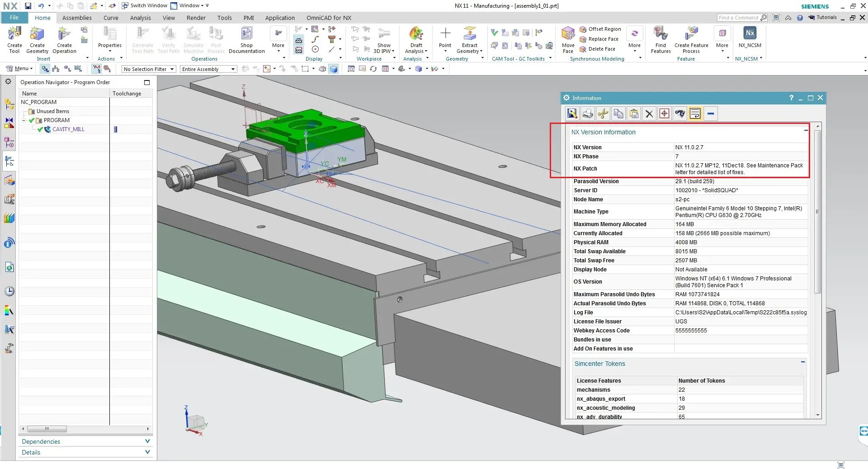Open the Tutorials link
The width and height of the screenshot is (868, 469).
tap(823, 17)
